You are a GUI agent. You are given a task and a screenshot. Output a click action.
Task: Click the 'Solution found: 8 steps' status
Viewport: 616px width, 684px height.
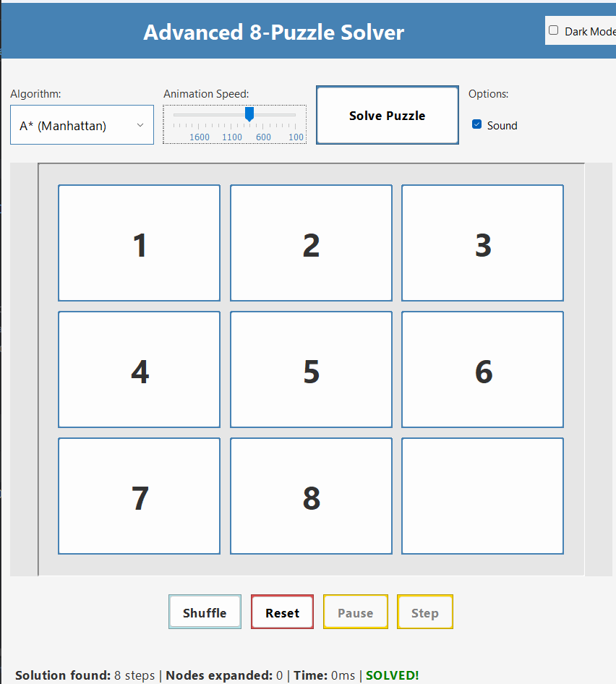pos(85,675)
